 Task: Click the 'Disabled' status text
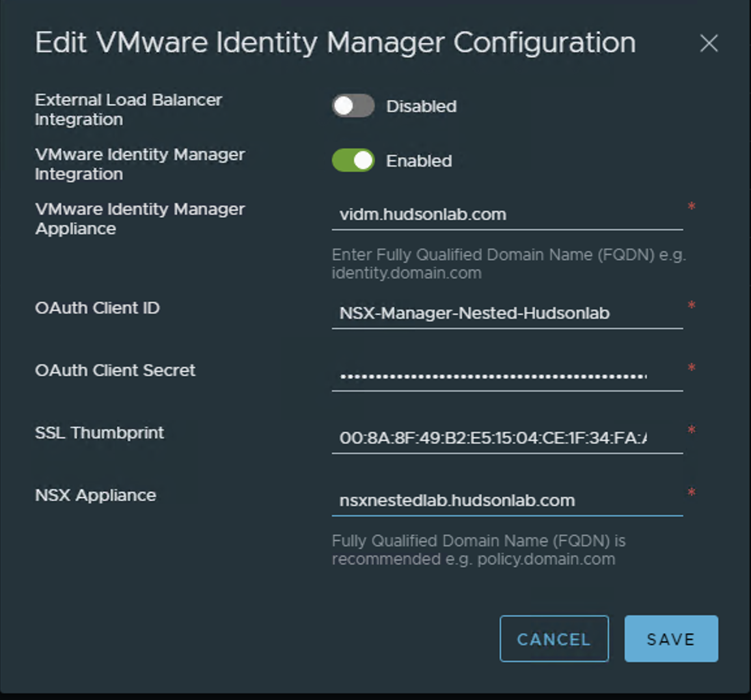pyautogui.click(x=422, y=106)
